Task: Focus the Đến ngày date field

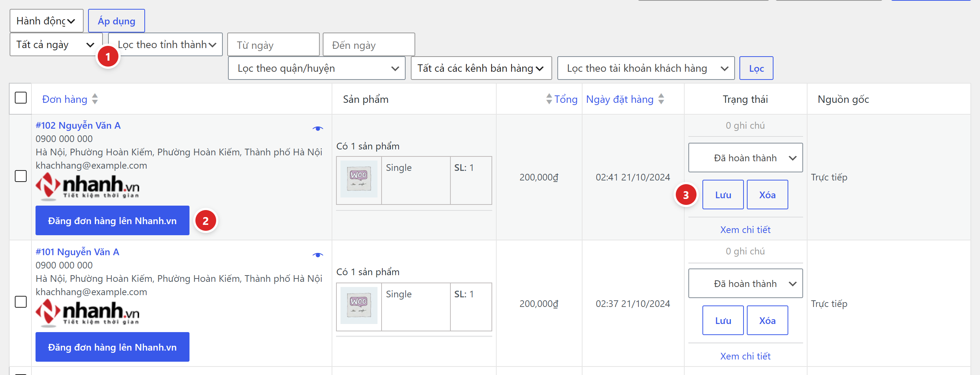Action: pos(369,45)
